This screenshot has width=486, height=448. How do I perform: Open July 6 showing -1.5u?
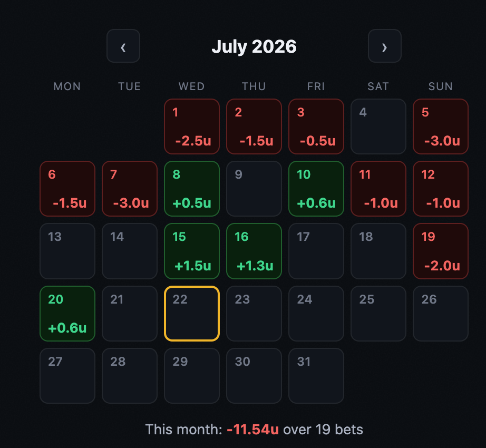coord(67,189)
